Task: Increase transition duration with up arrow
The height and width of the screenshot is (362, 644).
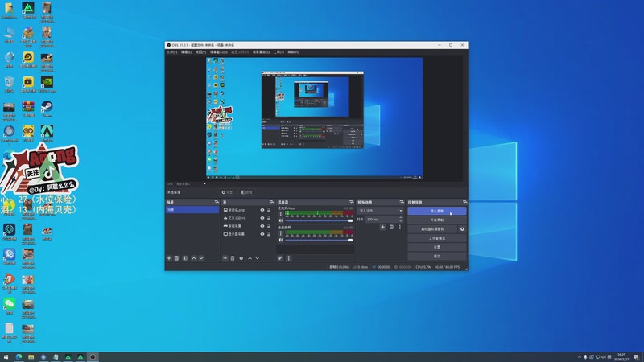Action: [401, 217]
